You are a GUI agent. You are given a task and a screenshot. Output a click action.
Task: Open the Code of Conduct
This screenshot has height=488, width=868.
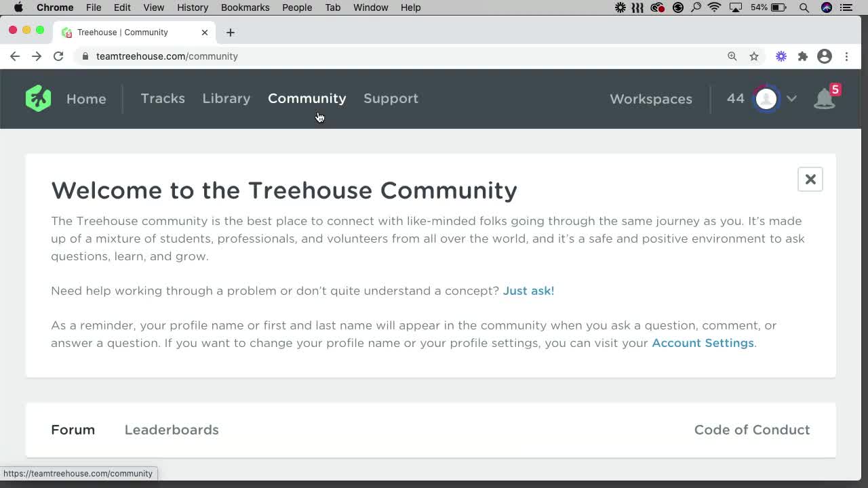click(x=751, y=430)
